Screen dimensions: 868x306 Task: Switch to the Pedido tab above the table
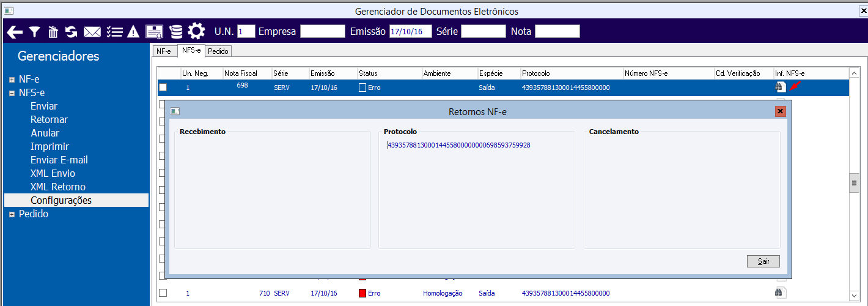pyautogui.click(x=218, y=51)
